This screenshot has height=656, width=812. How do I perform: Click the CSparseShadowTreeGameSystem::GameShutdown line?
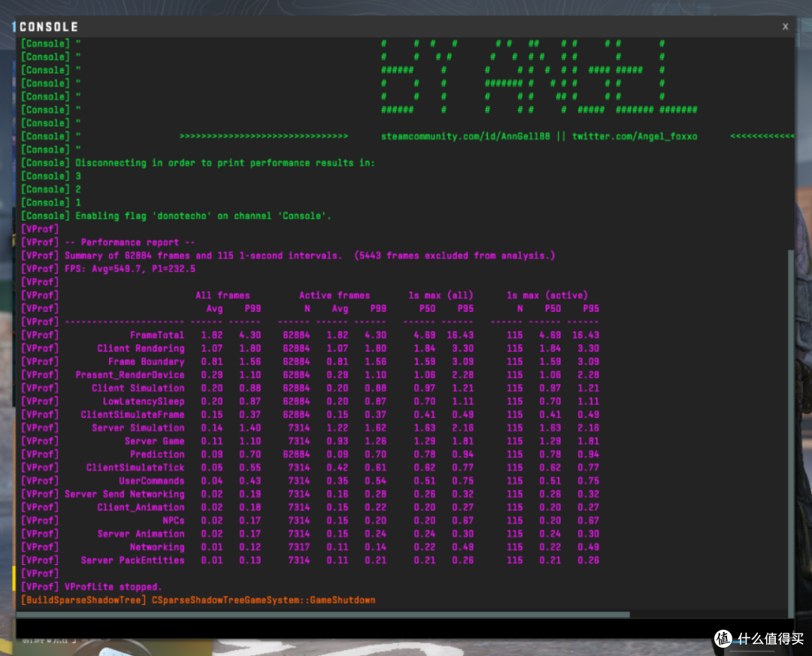[264, 600]
